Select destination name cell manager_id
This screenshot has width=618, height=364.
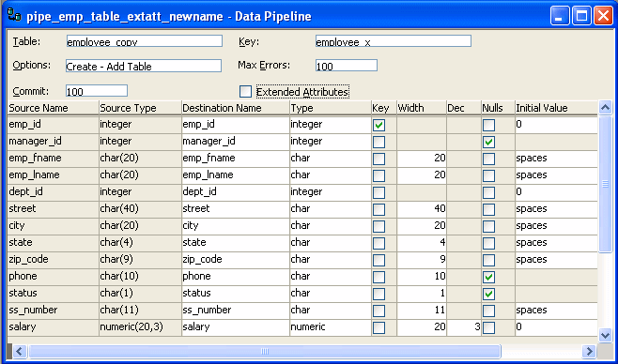pyautogui.click(x=236, y=142)
